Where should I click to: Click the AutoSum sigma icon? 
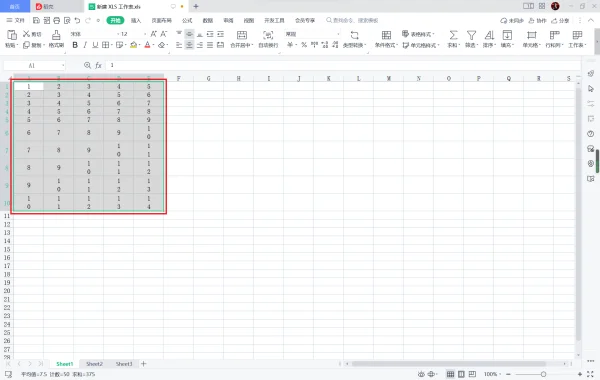click(x=453, y=35)
